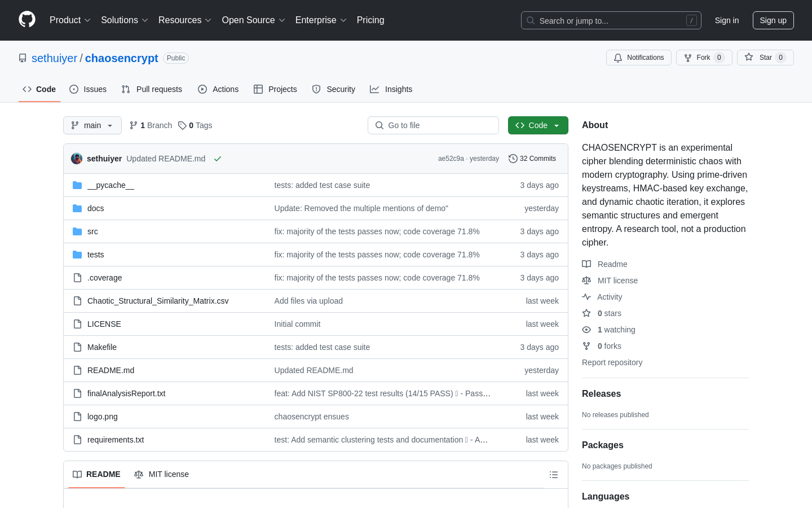Open 'Add files via upload' commit message
Screen dimensions: 812x508
(x=308, y=301)
